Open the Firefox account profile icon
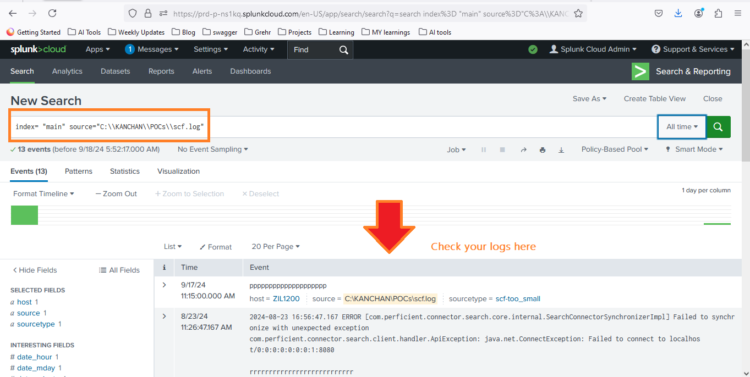750x377 pixels. click(698, 13)
